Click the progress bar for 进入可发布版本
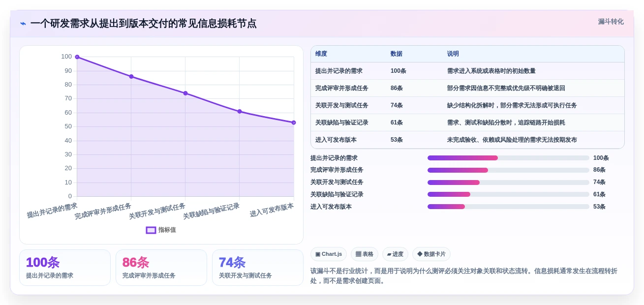This screenshot has width=644, height=305. tap(508, 207)
